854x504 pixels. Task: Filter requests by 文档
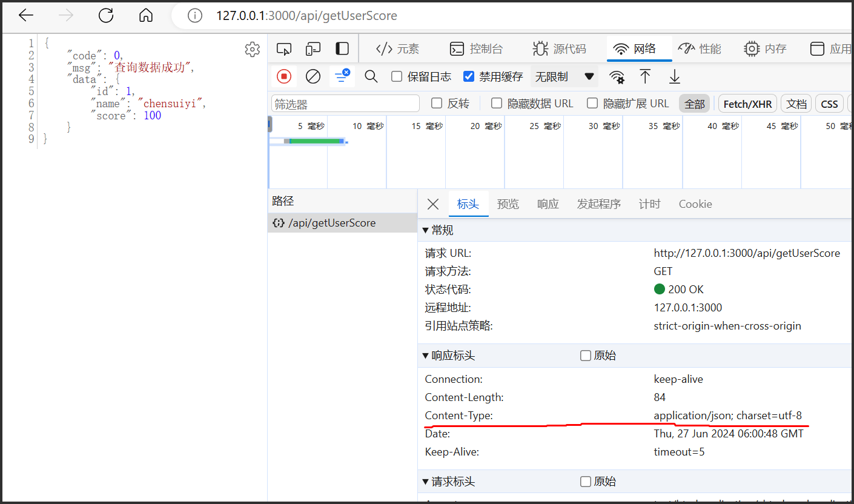coord(796,104)
